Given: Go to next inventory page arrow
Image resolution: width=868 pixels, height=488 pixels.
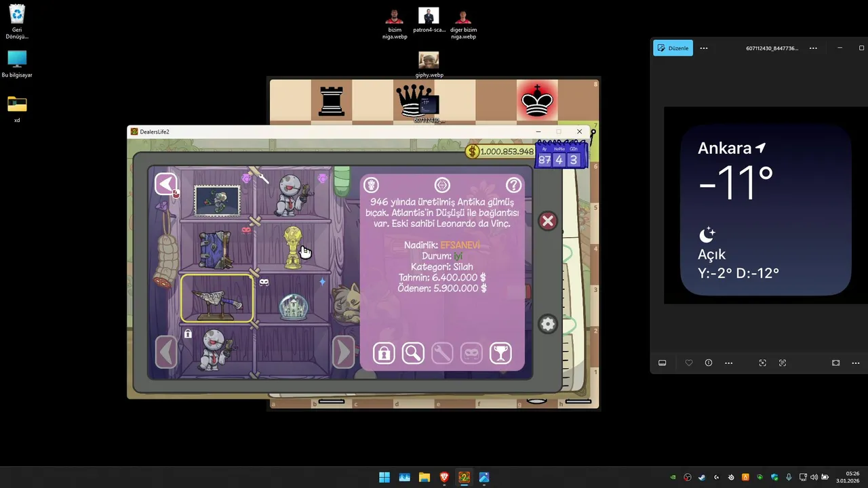Looking at the screenshot, I should 343,352.
